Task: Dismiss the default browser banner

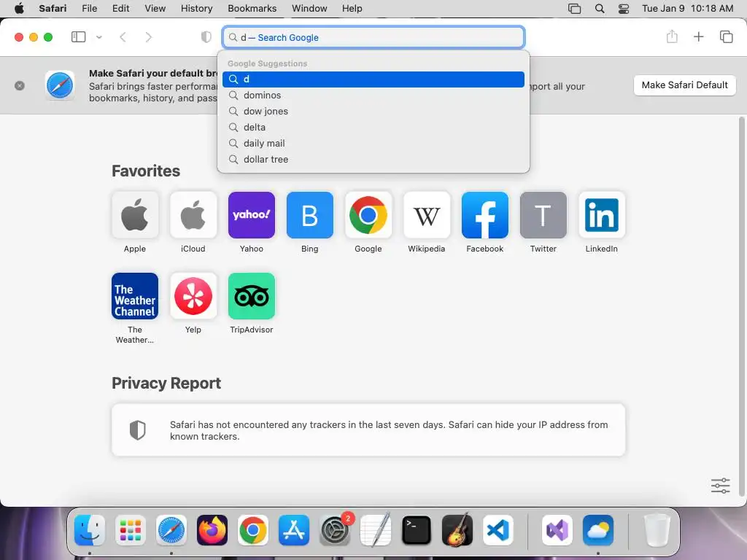Action: pos(20,86)
